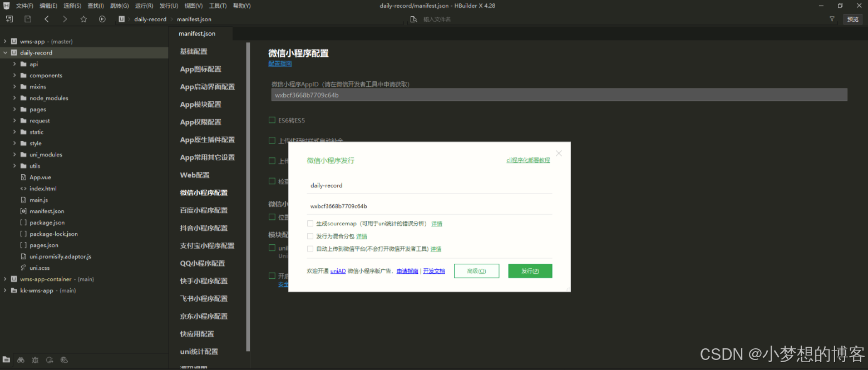Toggle the uni module checkbox under 模块配置
Screen dimensions: 868x370
click(272, 248)
